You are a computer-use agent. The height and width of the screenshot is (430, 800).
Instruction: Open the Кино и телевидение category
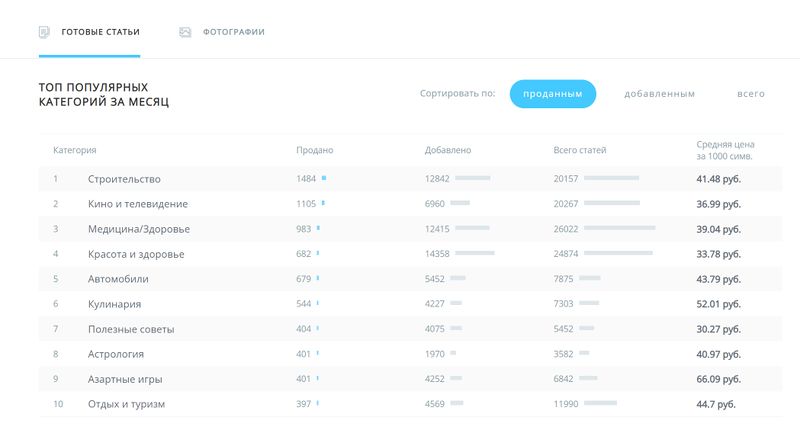(x=138, y=204)
